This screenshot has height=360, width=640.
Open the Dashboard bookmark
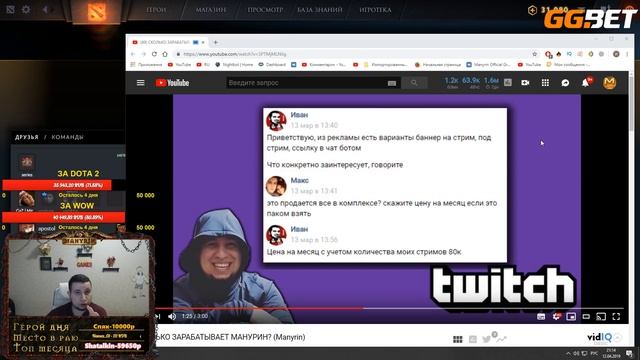[x=272, y=64]
